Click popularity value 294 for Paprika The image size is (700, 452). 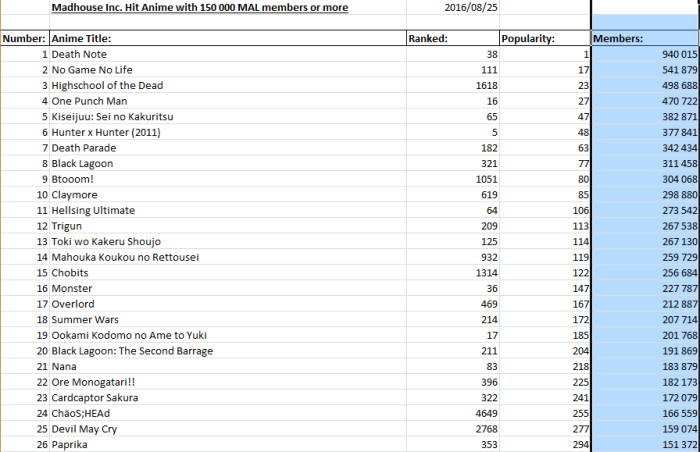tap(545, 445)
